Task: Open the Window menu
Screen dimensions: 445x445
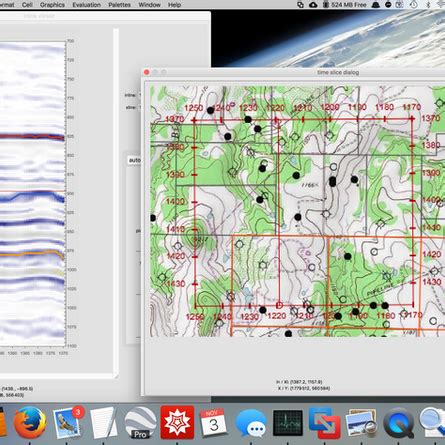Action: coord(149,5)
